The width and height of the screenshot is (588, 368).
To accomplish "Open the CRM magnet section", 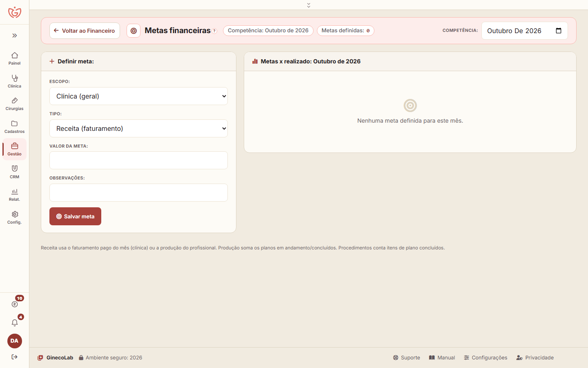I will point(15,172).
